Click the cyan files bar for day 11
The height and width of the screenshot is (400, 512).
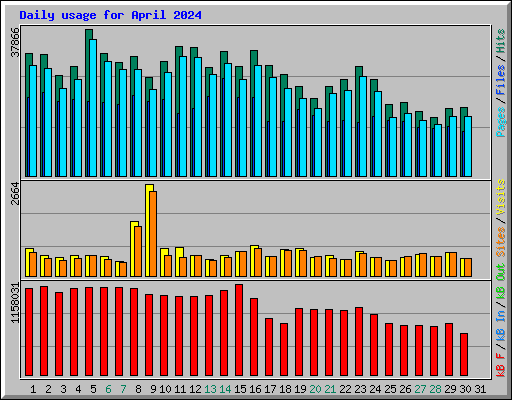(183, 116)
